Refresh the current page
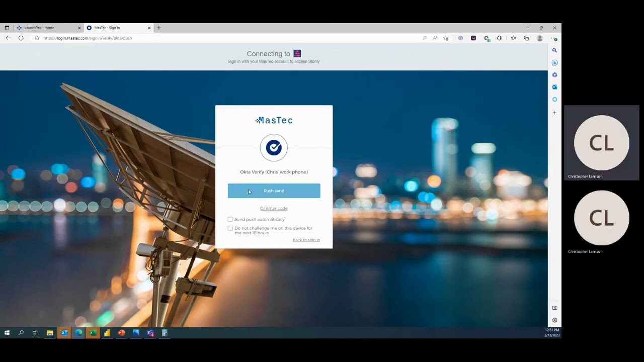The width and height of the screenshot is (644, 362). pyautogui.click(x=21, y=38)
